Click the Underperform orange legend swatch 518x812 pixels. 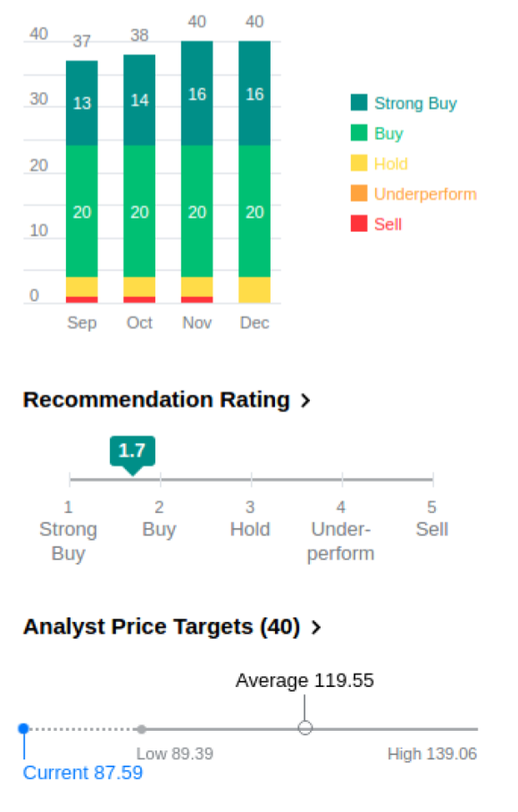tap(359, 193)
